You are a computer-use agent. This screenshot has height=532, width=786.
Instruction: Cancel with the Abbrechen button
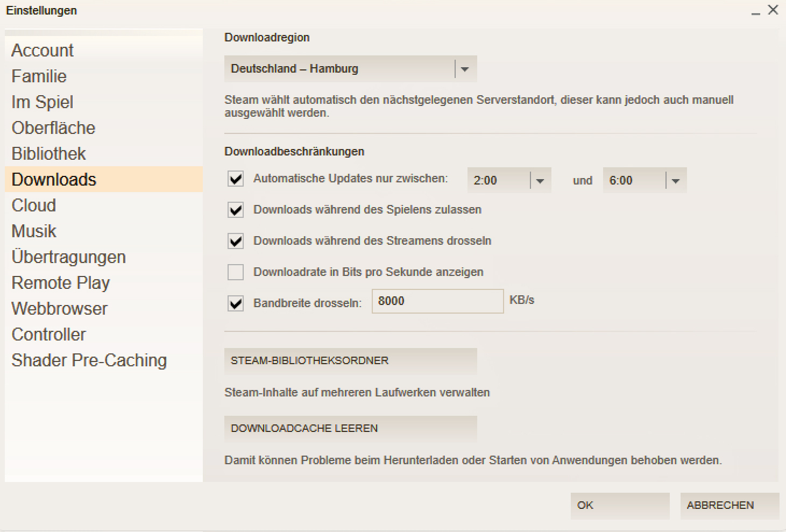(729, 506)
